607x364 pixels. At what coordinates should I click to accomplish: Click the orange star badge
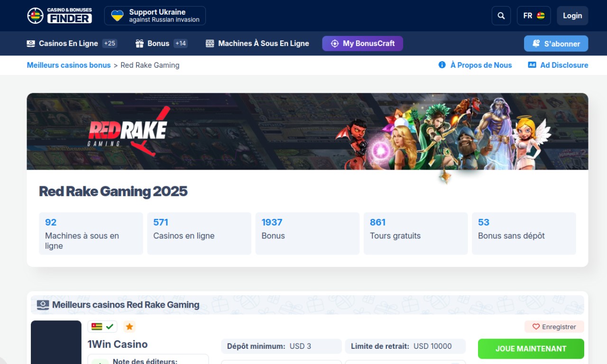[x=129, y=327]
